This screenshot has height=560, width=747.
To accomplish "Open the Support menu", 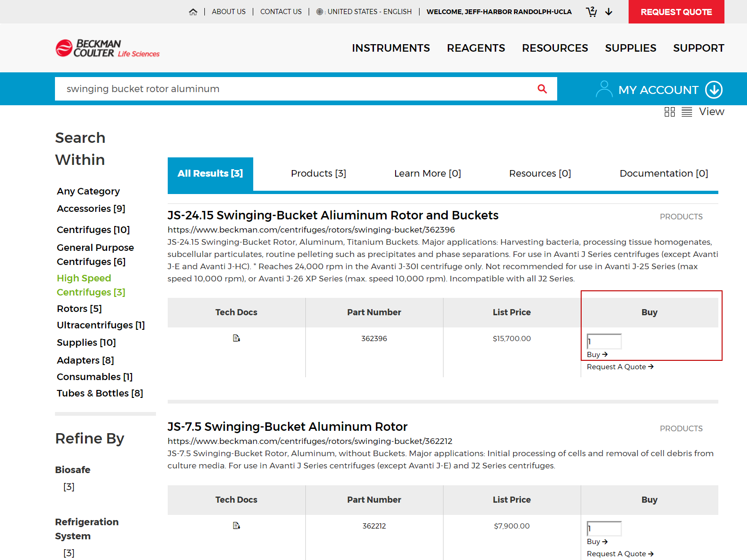I will tap(699, 48).
